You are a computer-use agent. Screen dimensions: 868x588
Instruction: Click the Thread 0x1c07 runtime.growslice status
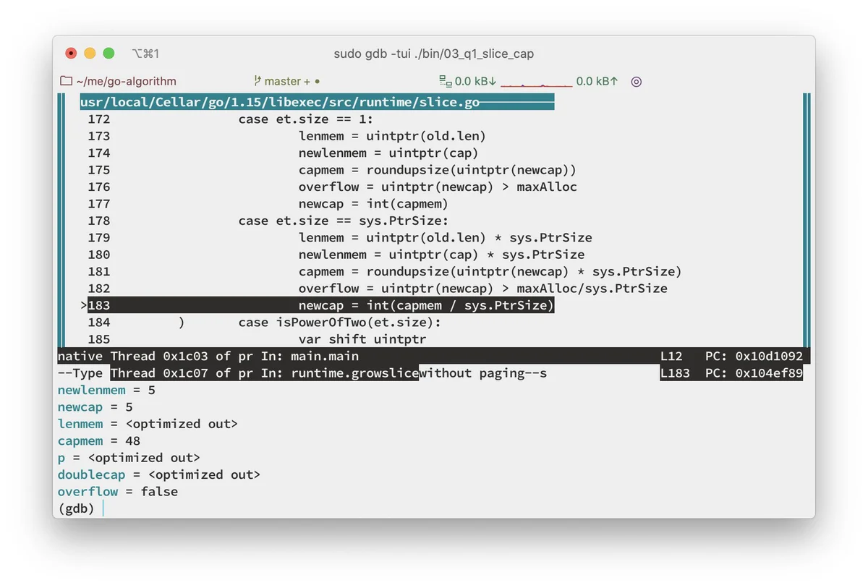264,373
